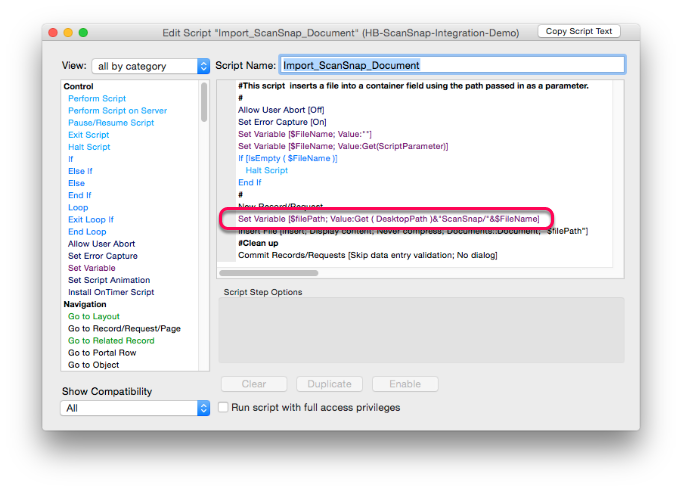Image resolution: width=682 pixels, height=491 pixels.
Task: Select Go to Related Record step
Action: coord(111,340)
